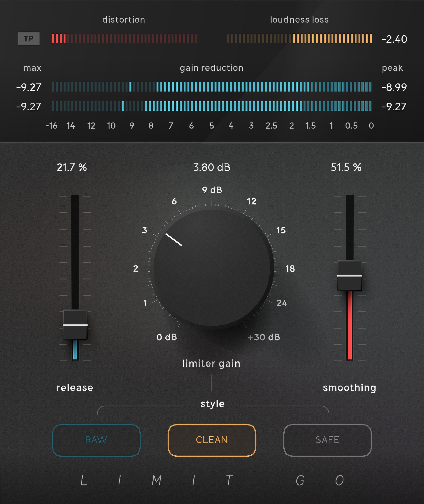Click the 15 mark on knob scale

pyautogui.click(x=281, y=230)
